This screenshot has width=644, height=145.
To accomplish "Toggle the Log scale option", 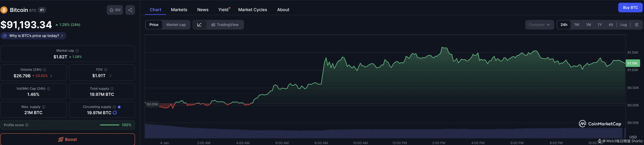I will pyautogui.click(x=623, y=25).
